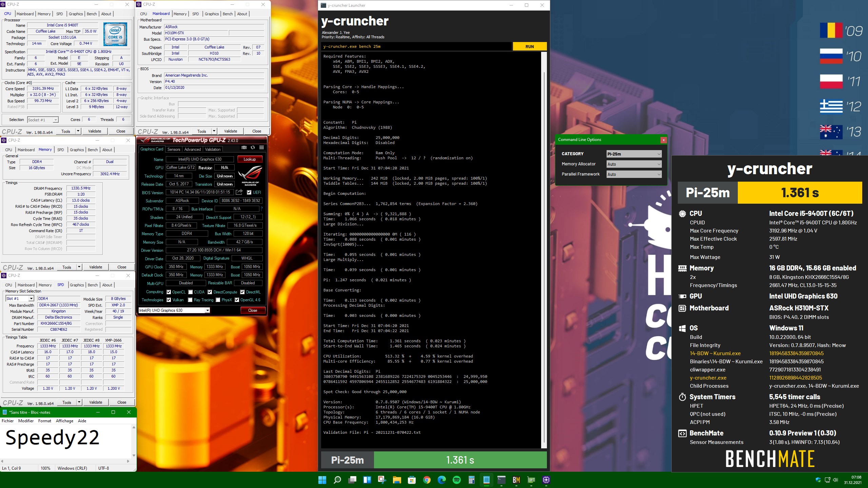This screenshot has width=868, height=488.
Task: Toggle the DirectCompute checkbox
Action: click(210, 292)
